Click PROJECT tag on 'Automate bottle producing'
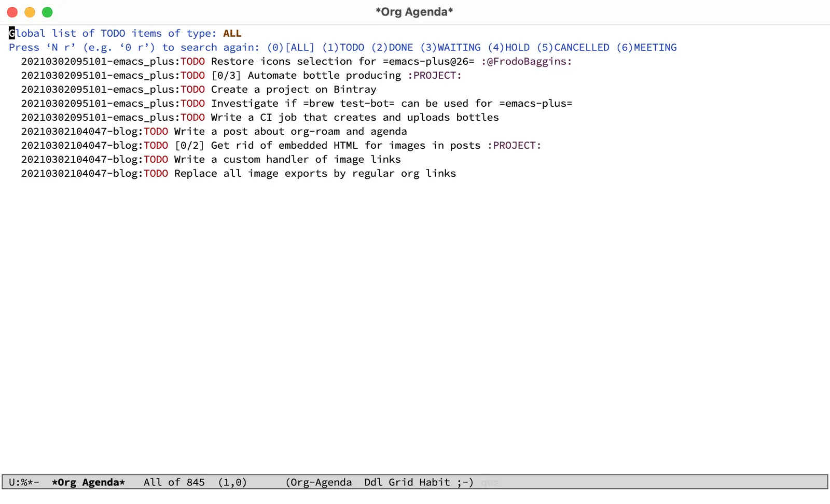Image resolution: width=830 pixels, height=504 pixels. 434,76
